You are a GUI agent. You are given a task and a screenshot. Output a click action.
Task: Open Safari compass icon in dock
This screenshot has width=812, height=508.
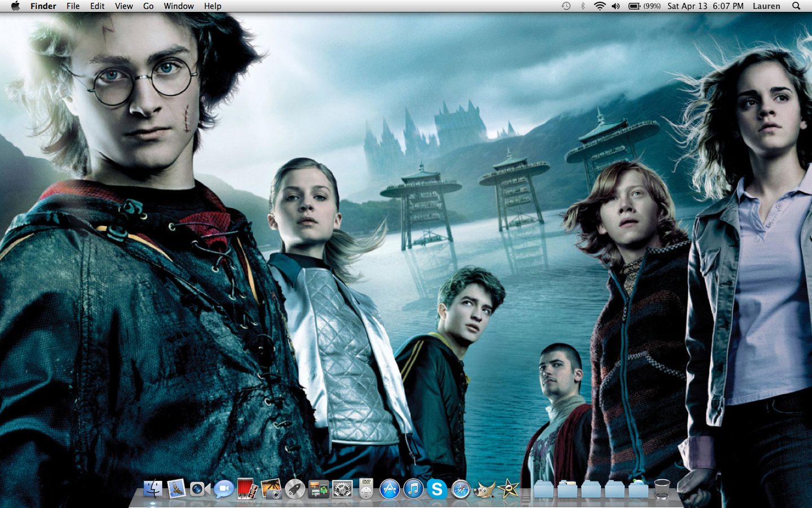[x=461, y=489]
